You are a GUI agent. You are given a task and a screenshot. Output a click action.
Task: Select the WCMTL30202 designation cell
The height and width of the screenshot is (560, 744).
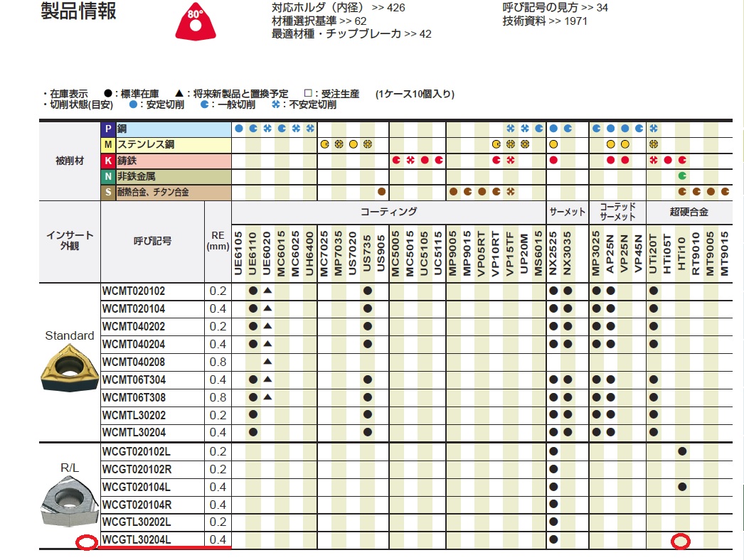[x=152, y=415]
